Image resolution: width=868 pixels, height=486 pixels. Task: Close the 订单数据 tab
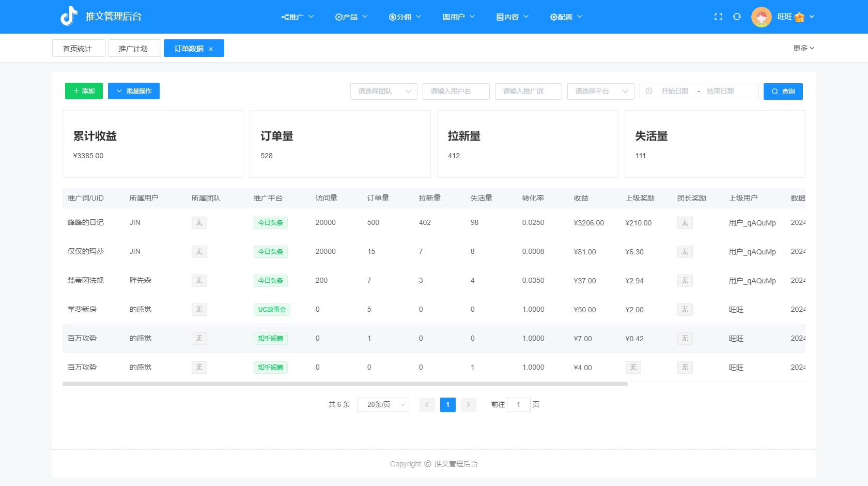[x=211, y=49]
